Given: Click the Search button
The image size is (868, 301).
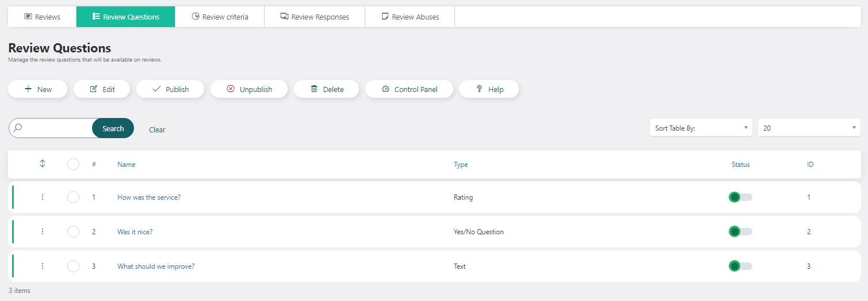Looking at the screenshot, I should point(113,128).
